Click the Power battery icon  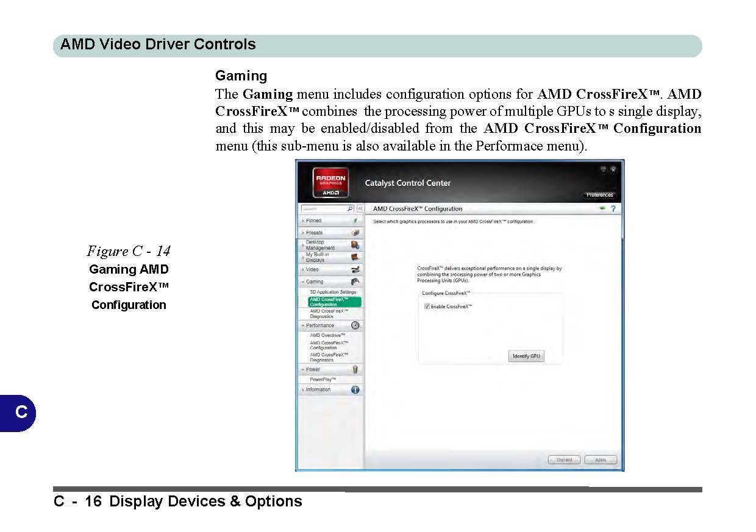coord(355,369)
